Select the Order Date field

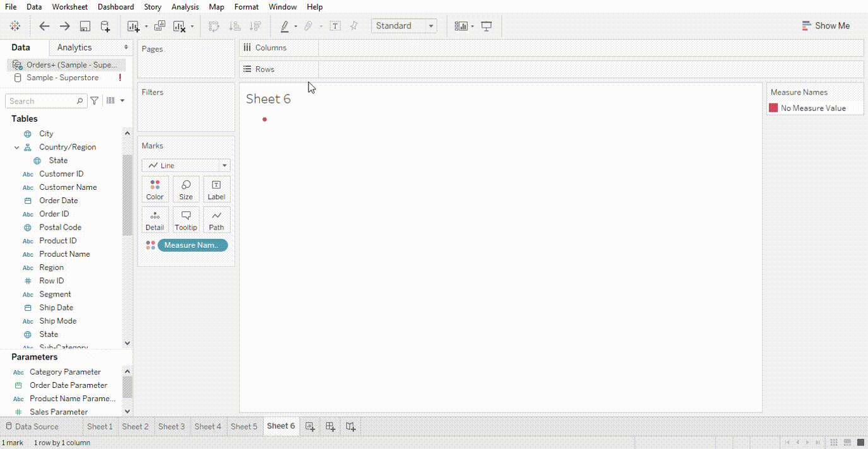59,201
